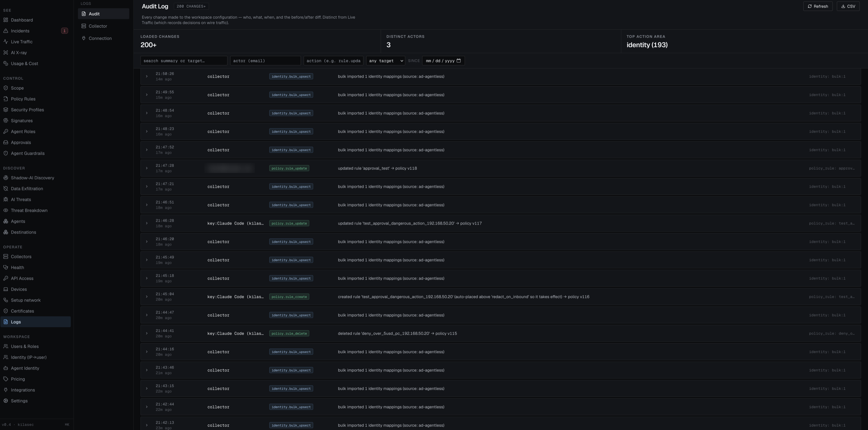Screen dimensions: 868x430
Task: Open the Threat Breakdown eye icon
Action: click(6, 210)
